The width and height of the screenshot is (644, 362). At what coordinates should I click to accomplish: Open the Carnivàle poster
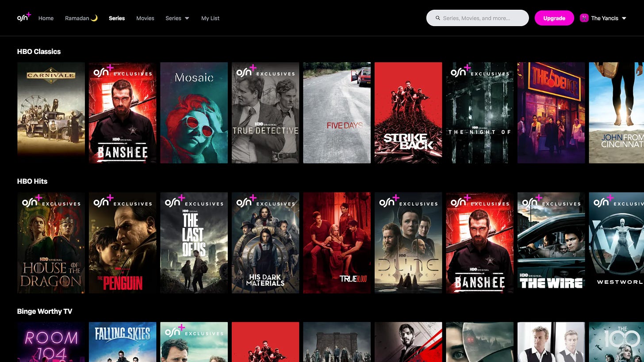pyautogui.click(x=51, y=113)
